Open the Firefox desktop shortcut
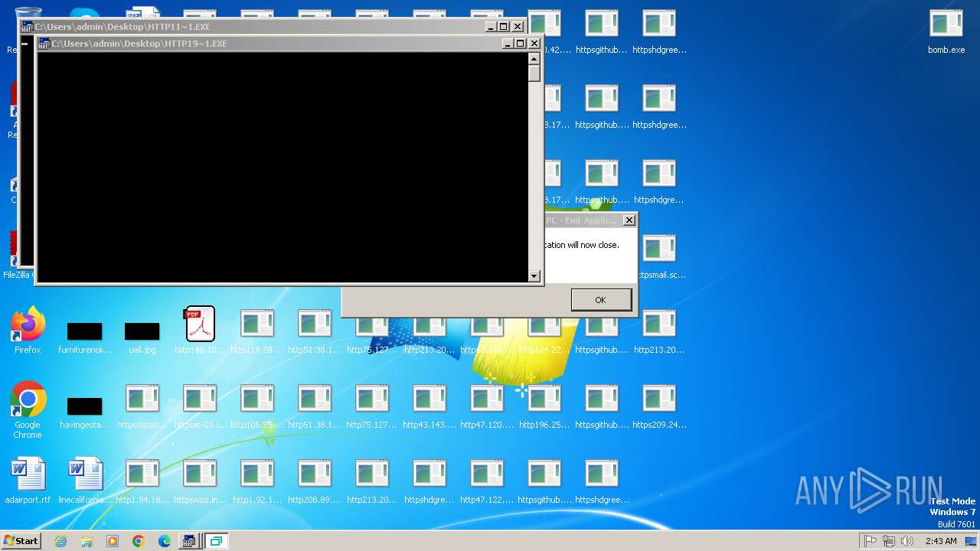The width and height of the screenshot is (980, 551). click(28, 331)
